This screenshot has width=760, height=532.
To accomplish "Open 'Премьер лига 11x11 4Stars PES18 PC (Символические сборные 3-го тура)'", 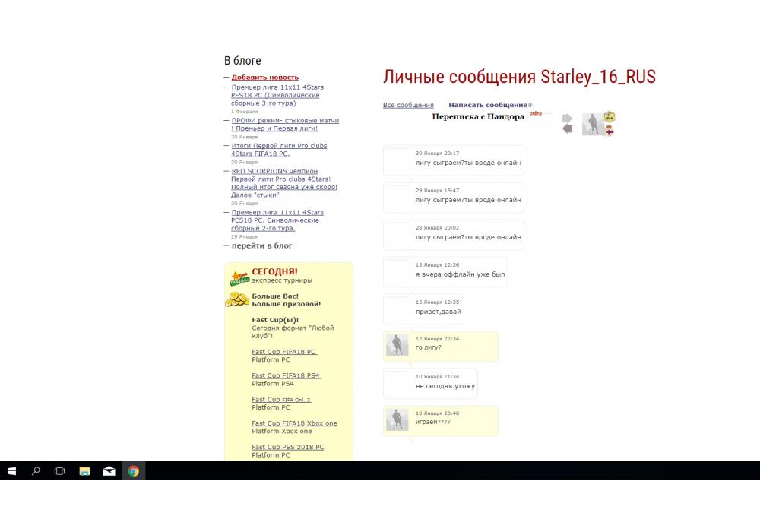I will tap(277, 95).
